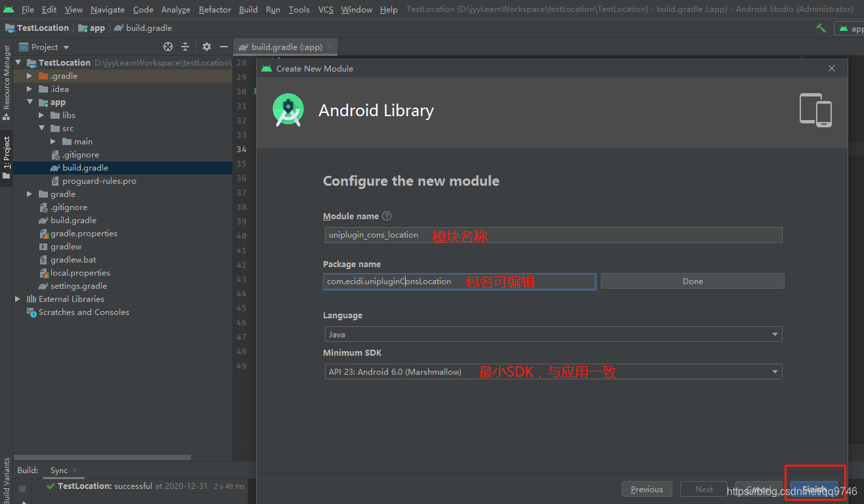Image resolution: width=864 pixels, height=504 pixels.
Task: Close the Sync tab in Build panel
Action: 75,471
